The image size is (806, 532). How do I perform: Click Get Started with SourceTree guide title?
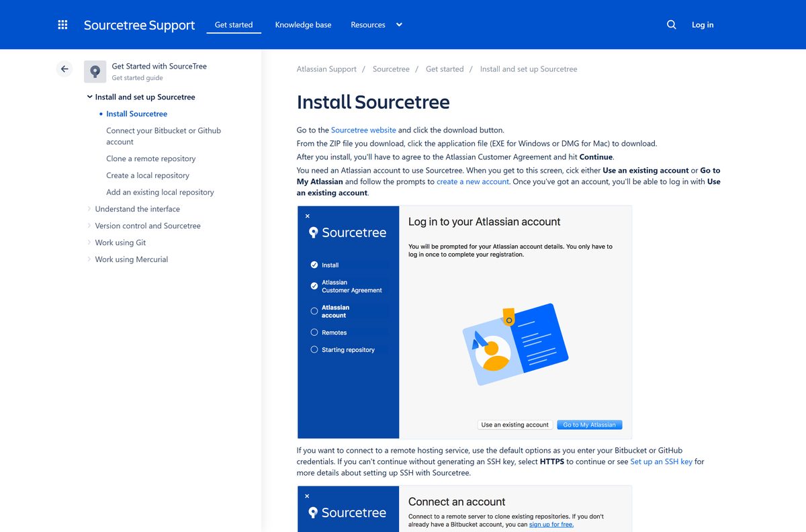159,66
